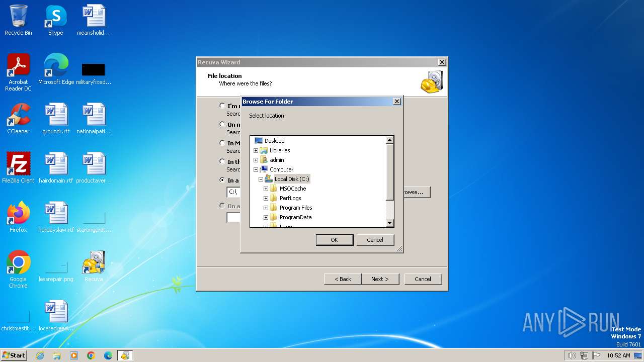The width and height of the screenshot is (644, 362).
Task: Select the hairdomain.rtf desktop file
Action: click(x=56, y=168)
